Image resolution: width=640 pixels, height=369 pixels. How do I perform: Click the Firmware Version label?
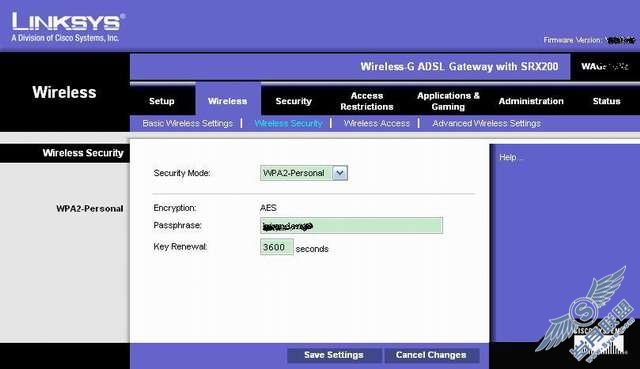point(572,40)
